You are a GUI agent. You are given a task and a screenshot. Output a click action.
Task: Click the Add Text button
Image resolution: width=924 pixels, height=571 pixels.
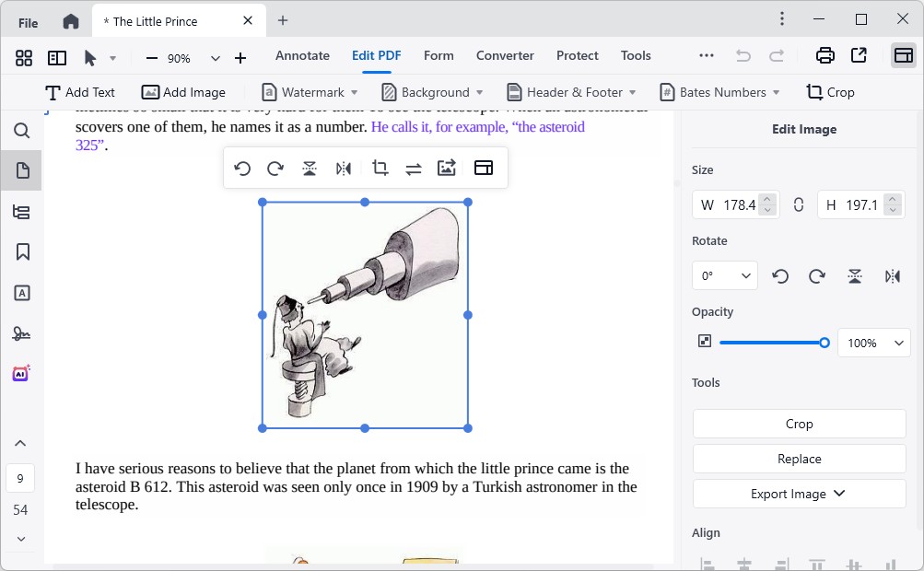click(x=81, y=92)
